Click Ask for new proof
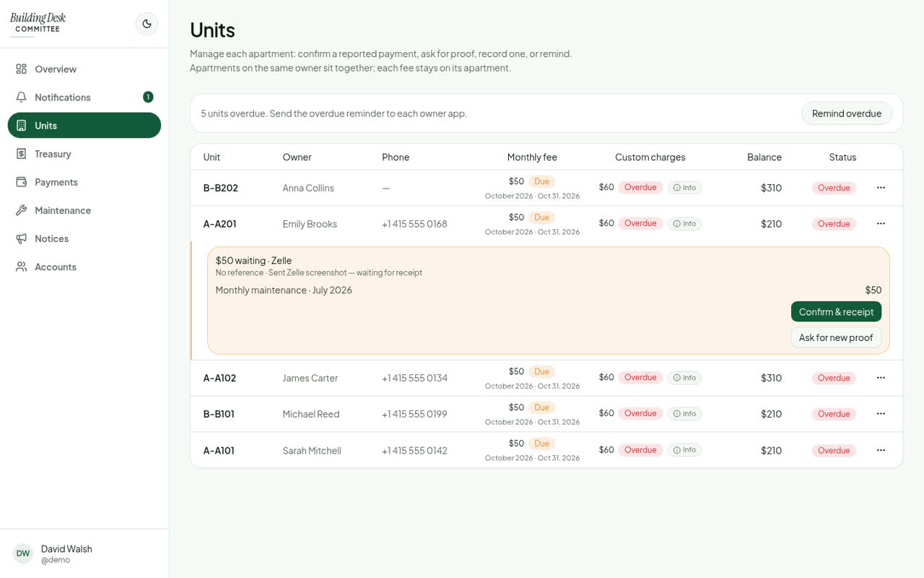Image resolution: width=924 pixels, height=578 pixels. click(x=836, y=337)
